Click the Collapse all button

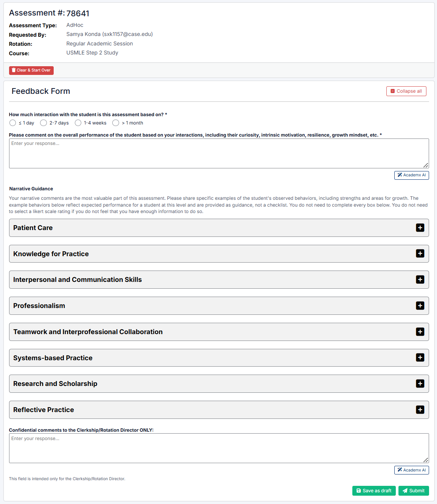coord(406,91)
